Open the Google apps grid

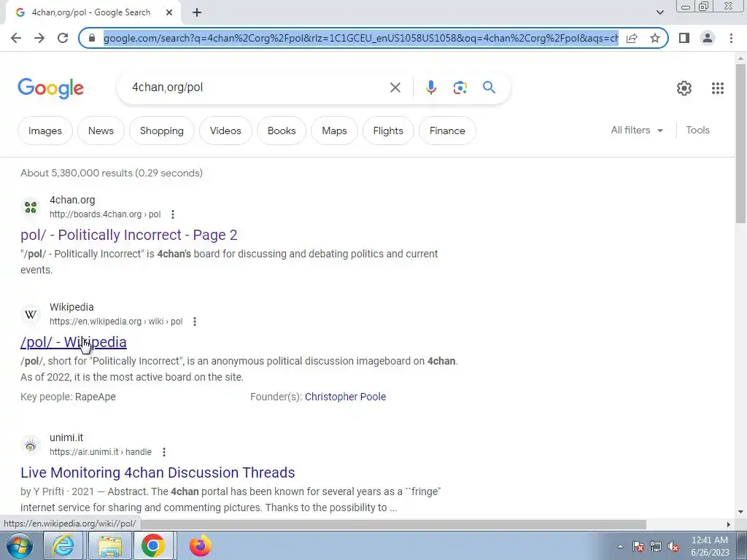coord(718,88)
